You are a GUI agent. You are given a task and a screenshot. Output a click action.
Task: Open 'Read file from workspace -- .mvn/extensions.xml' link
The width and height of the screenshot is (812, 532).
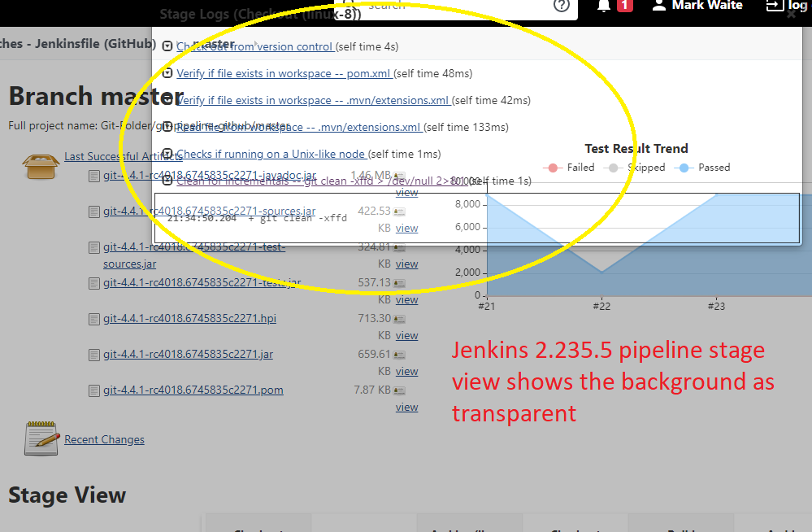point(299,128)
